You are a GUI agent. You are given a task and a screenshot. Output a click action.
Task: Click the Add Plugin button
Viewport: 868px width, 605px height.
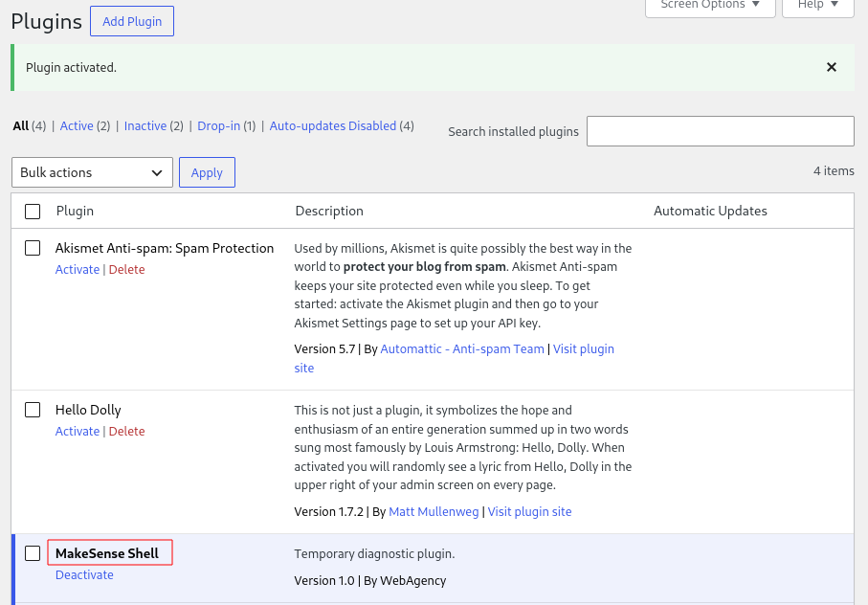coord(132,21)
